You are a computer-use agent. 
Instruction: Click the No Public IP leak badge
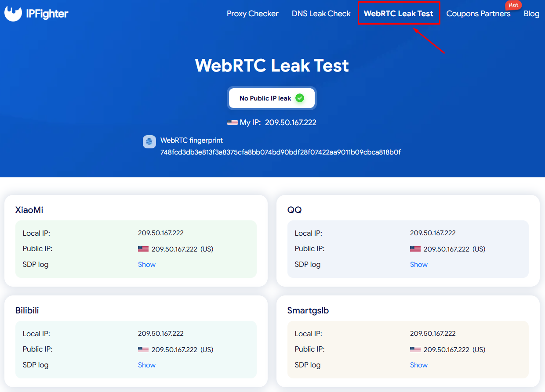[x=272, y=98]
